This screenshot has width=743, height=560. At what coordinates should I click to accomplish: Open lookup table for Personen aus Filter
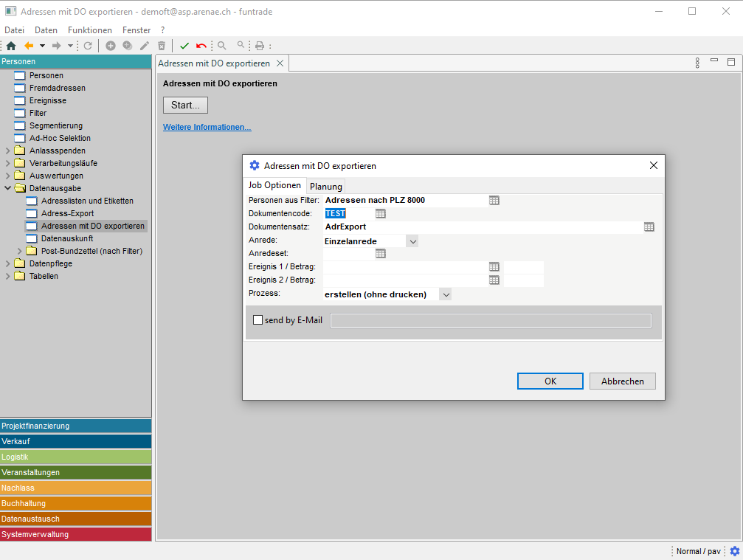494,200
